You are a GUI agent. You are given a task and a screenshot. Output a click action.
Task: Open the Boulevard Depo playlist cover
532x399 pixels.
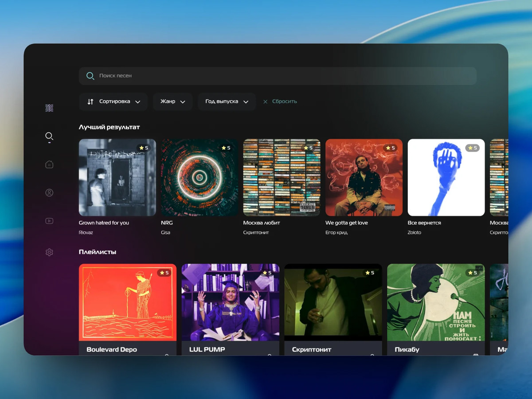click(128, 302)
